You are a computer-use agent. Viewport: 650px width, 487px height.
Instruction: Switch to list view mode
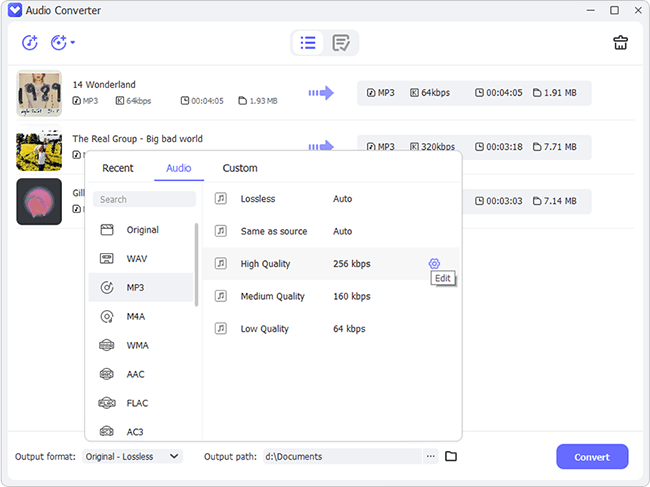(x=308, y=42)
